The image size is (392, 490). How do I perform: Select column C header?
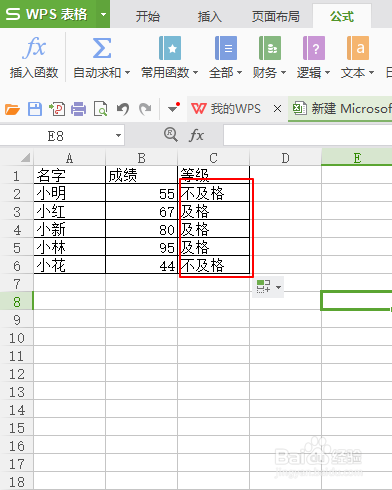(x=213, y=157)
